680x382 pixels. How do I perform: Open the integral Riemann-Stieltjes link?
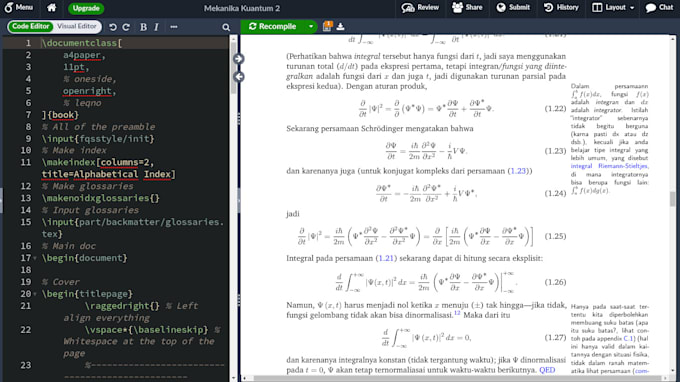pyautogui.click(x=609, y=166)
